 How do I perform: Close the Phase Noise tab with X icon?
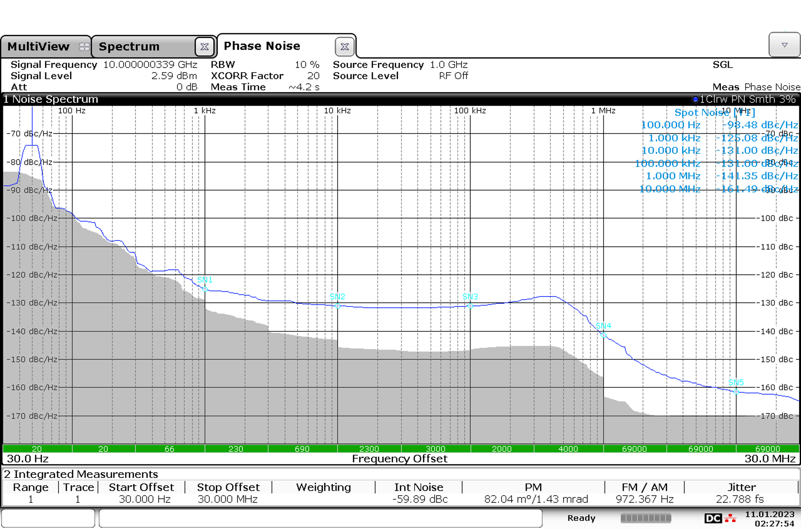(344, 47)
